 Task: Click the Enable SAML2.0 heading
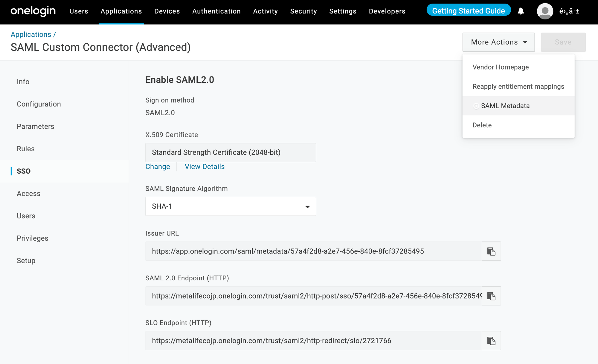[180, 80]
